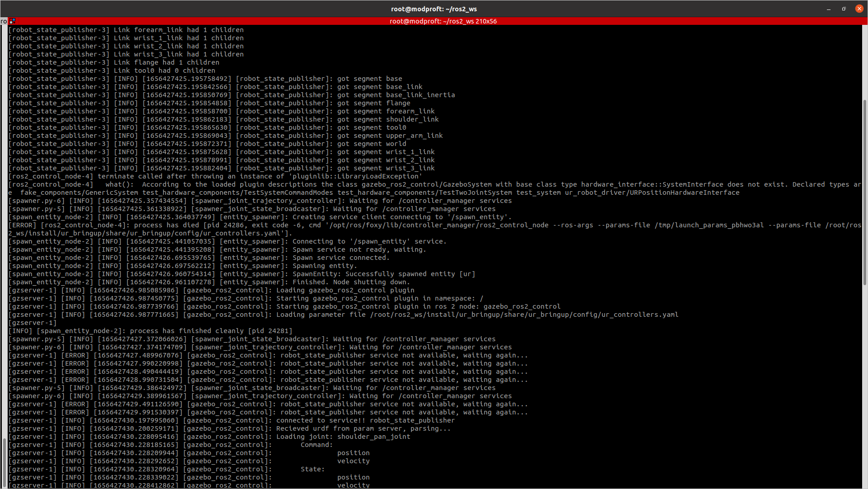Click the 'Command:' label in gzserver output

[x=317, y=445]
